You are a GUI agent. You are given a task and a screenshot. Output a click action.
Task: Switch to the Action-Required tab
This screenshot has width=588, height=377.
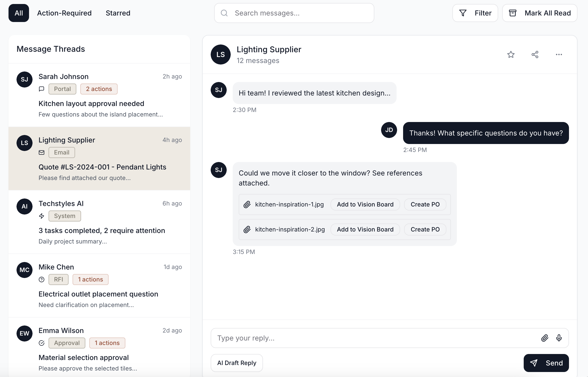(64, 13)
